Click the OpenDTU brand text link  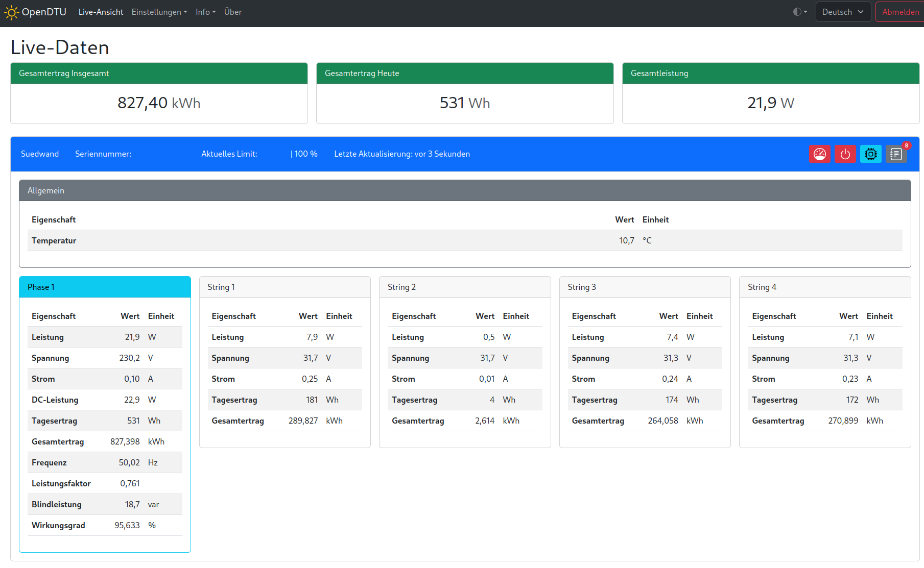pos(44,12)
